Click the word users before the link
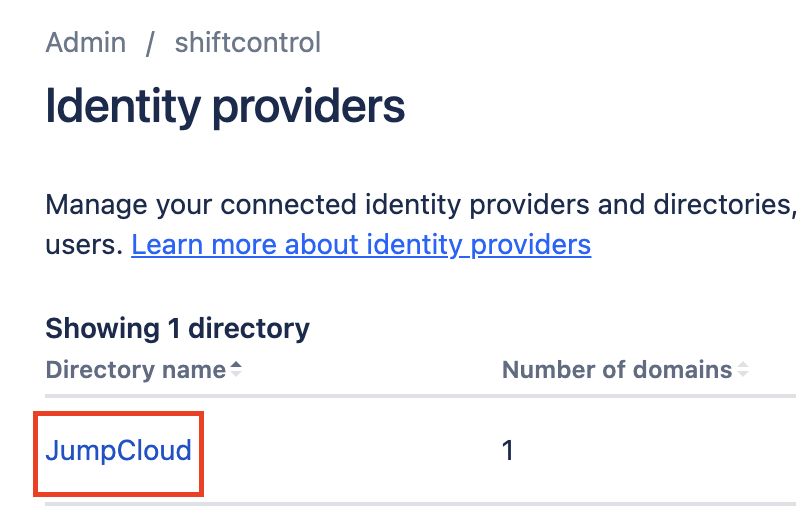The width and height of the screenshot is (796, 520). point(84,245)
